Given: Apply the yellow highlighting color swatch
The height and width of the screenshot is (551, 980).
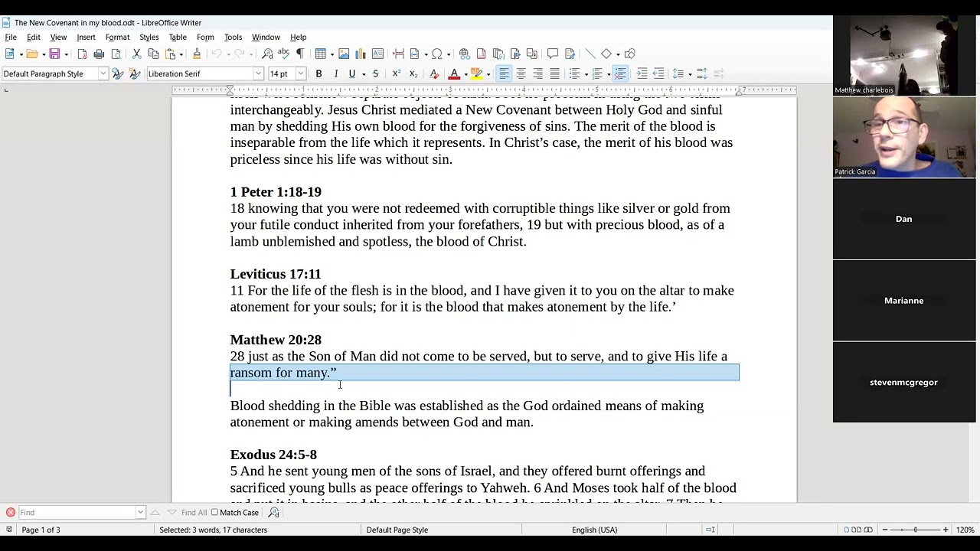Looking at the screenshot, I should pos(476,73).
